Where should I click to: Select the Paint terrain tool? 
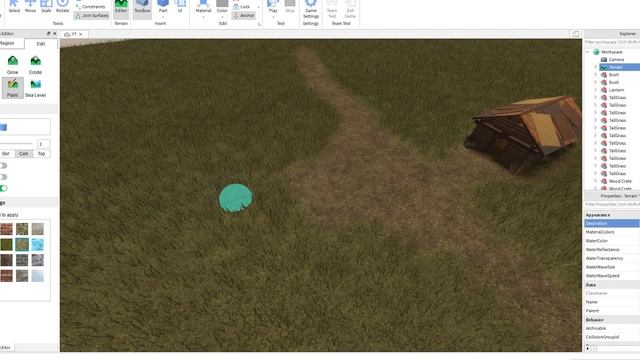point(13,88)
